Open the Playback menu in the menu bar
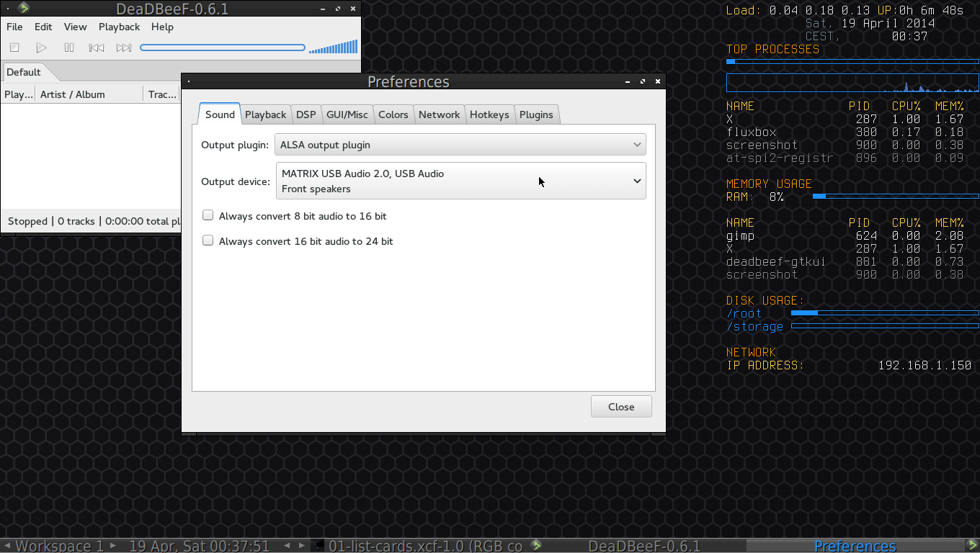This screenshot has height=553, width=980. 120,27
